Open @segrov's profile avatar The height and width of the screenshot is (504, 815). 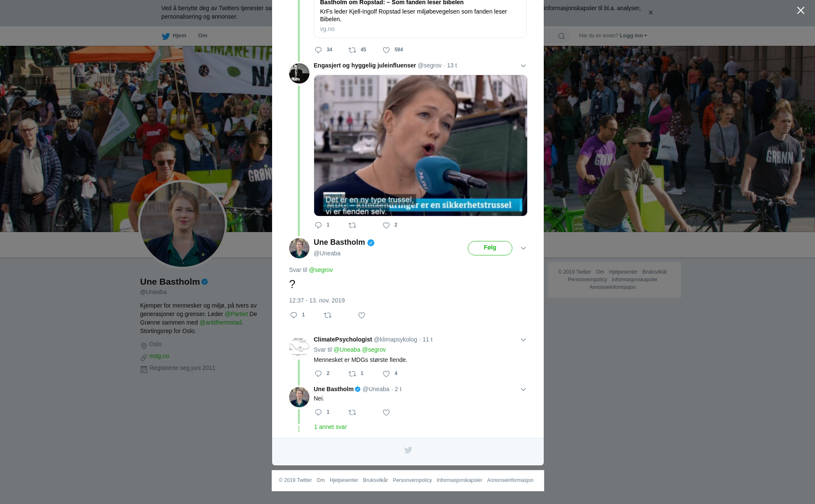[x=299, y=73]
